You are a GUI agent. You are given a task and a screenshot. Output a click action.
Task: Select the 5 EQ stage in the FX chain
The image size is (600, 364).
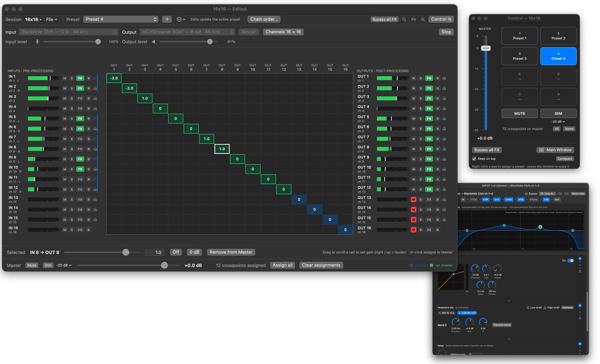click(x=521, y=199)
